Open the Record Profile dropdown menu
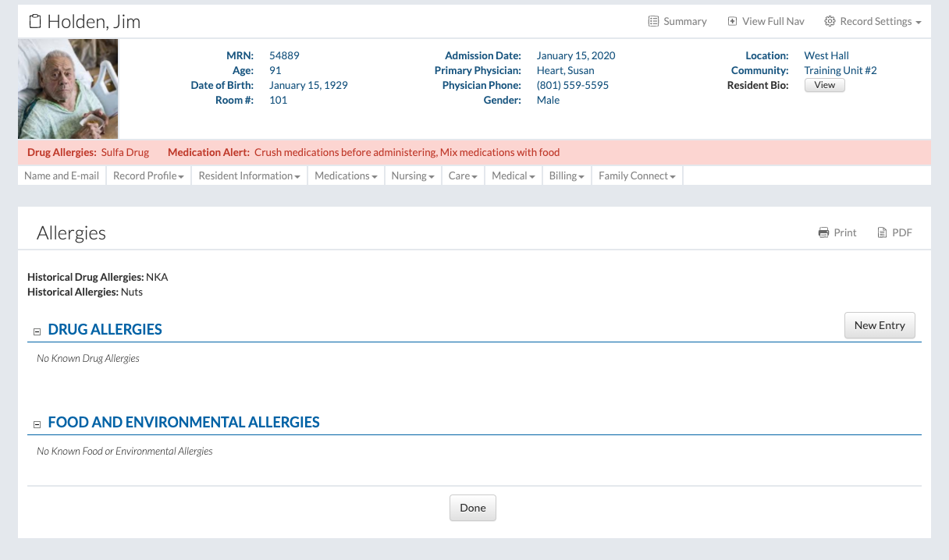The image size is (949, 560). [148, 176]
